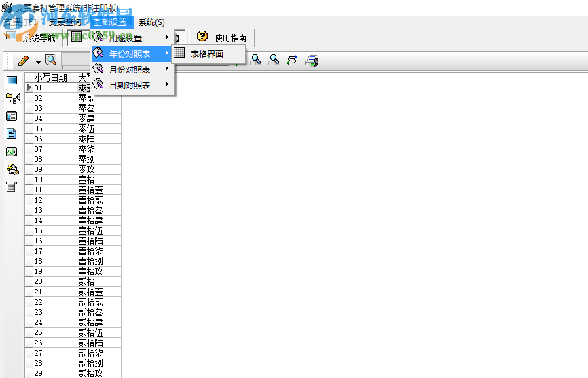Open the 支票打印 menu

pos(20,22)
